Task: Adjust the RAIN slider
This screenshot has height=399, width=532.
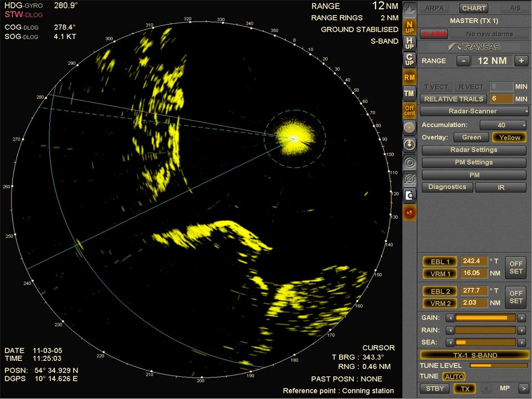Action: (485, 330)
